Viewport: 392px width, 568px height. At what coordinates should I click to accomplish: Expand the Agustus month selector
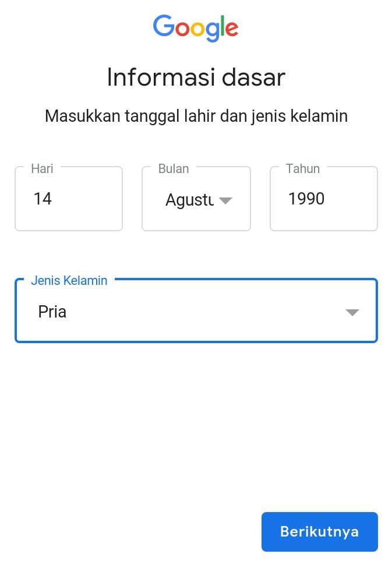tap(225, 200)
